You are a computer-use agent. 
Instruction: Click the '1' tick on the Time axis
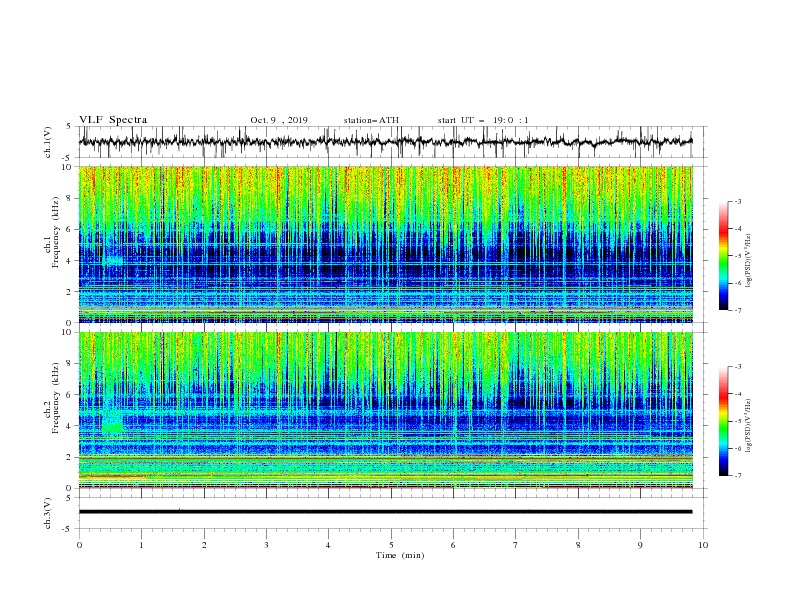141,545
